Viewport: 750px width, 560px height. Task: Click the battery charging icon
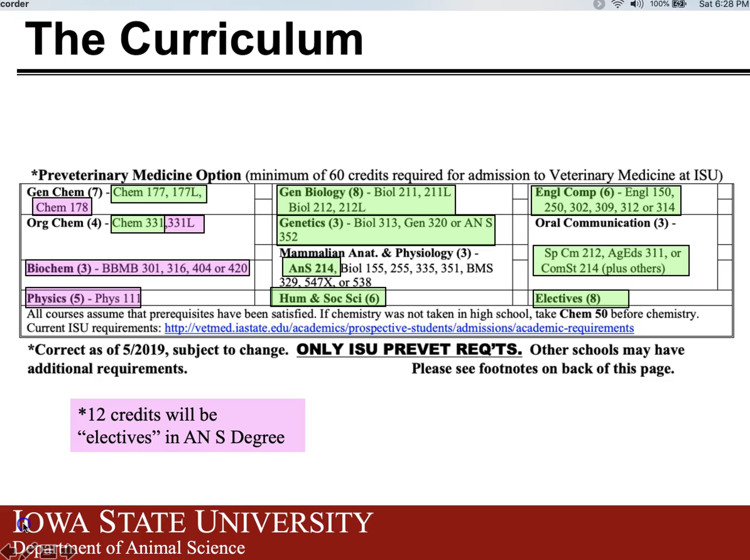pyautogui.click(x=679, y=4)
